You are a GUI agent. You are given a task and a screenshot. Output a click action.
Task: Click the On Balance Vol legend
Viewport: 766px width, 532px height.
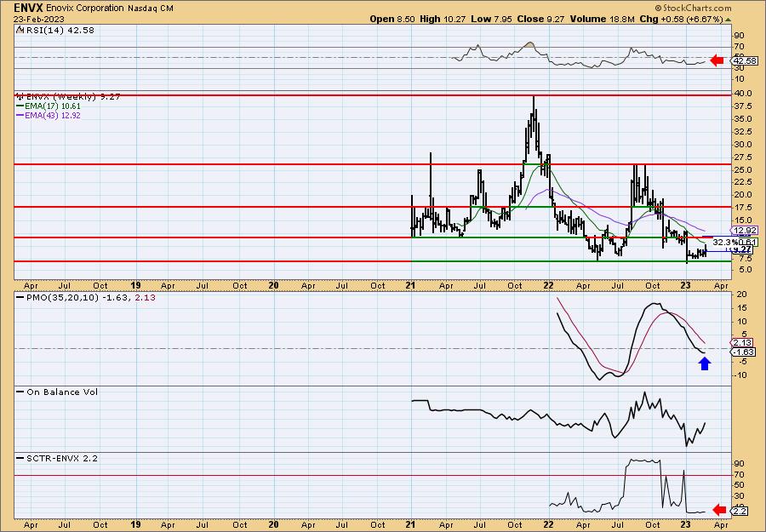pyautogui.click(x=62, y=392)
